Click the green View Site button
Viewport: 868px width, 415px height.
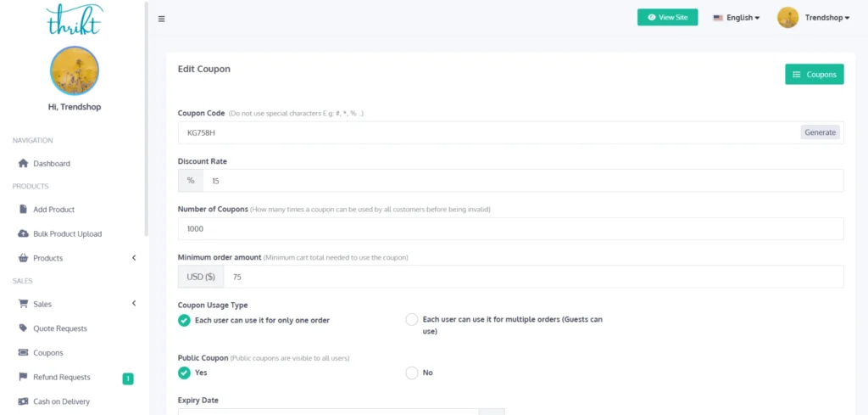[667, 18]
